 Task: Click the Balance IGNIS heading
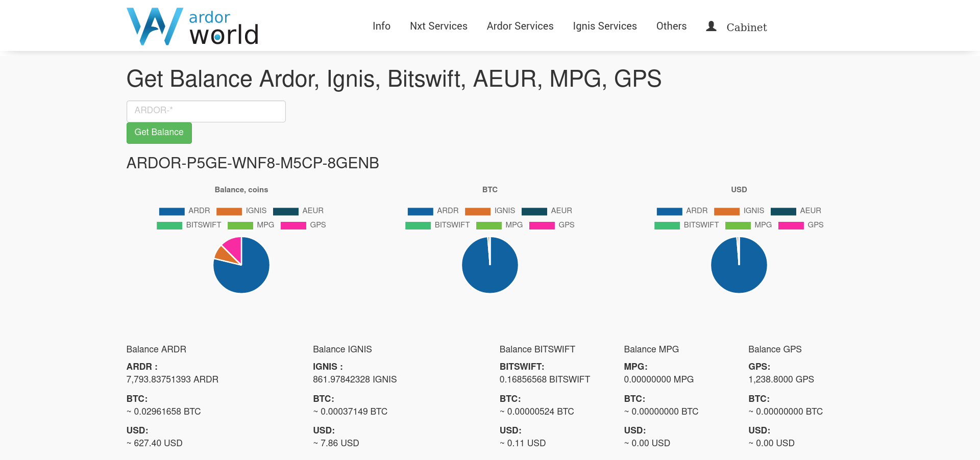[x=342, y=349]
